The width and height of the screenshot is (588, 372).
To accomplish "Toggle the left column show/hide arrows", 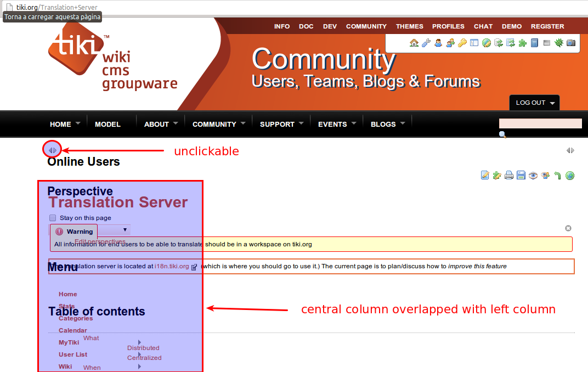I will [53, 150].
